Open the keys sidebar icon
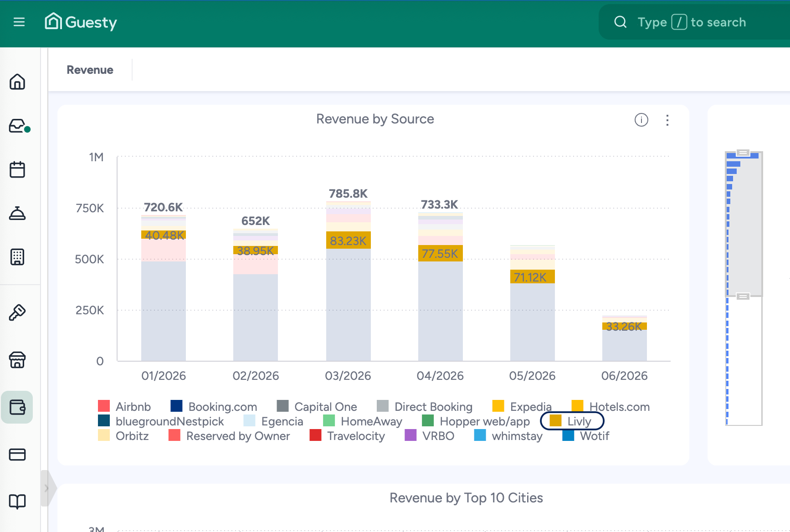The height and width of the screenshot is (532, 790). click(x=17, y=312)
